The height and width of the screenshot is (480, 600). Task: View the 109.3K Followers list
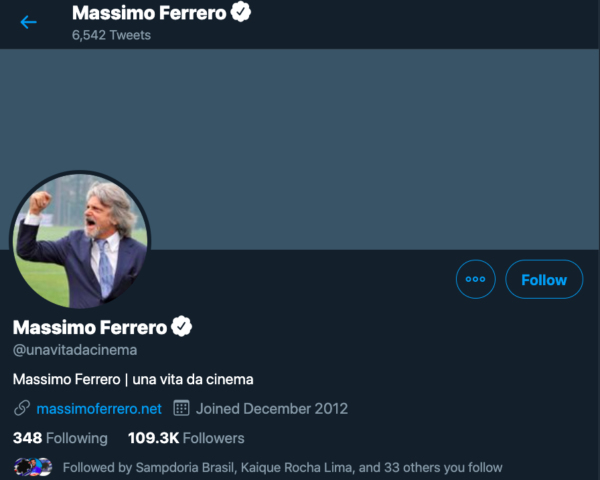click(186, 438)
